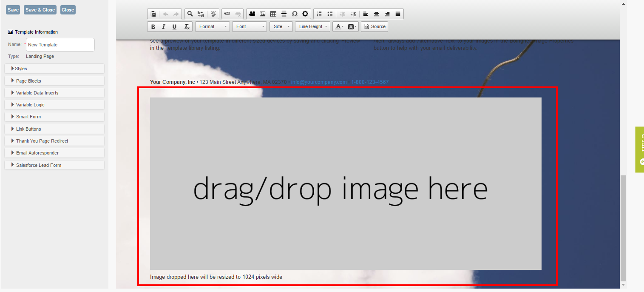This screenshot has height=292, width=644.
Task: Insert a hyperlink with the link icon
Action: pos(227,14)
